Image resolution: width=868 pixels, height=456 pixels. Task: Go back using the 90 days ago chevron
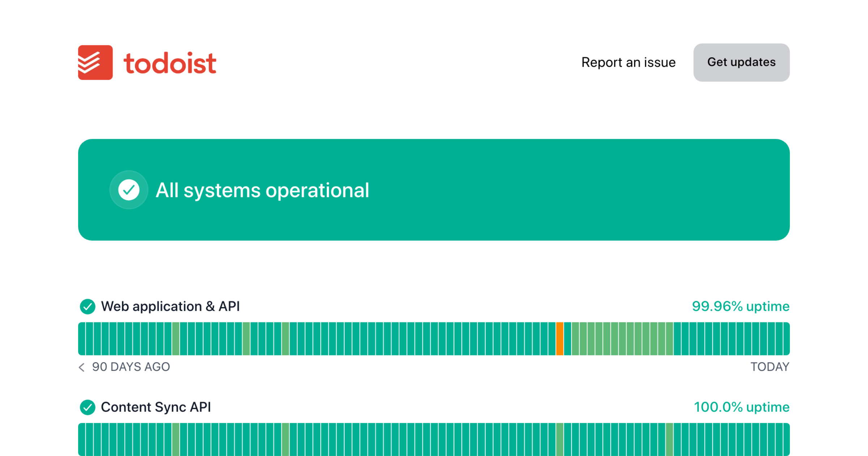click(82, 367)
